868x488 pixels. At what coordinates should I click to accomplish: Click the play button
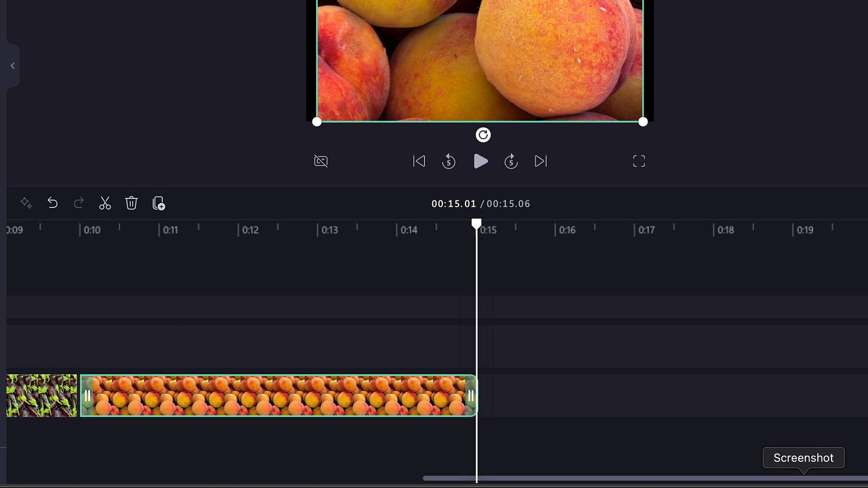click(480, 161)
